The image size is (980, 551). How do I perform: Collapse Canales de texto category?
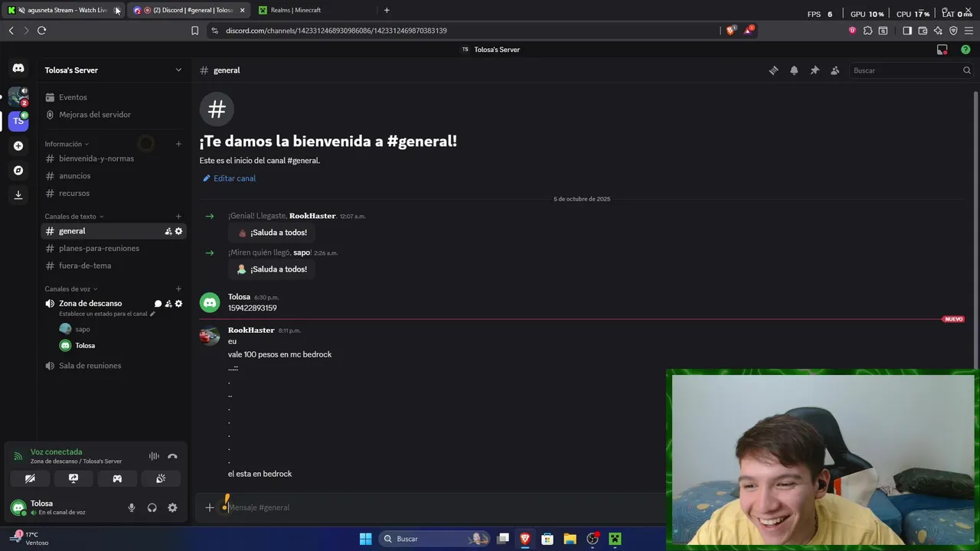click(x=74, y=217)
